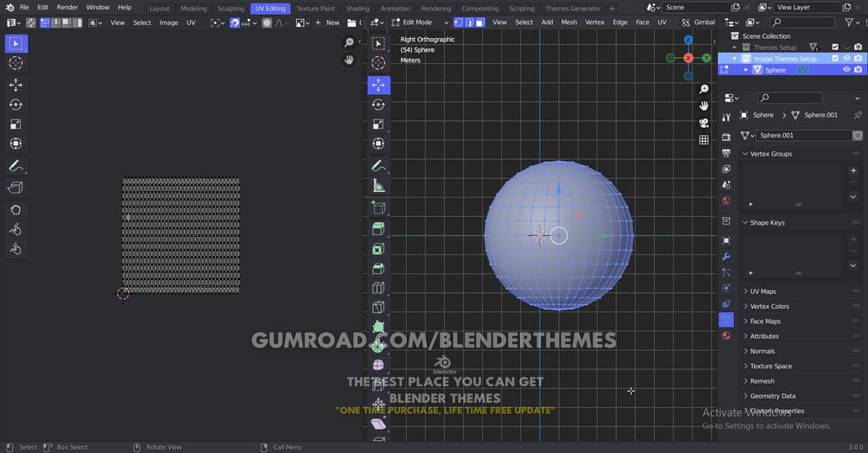
Task: Switch to the Texture Paint workspace tab
Action: [315, 9]
